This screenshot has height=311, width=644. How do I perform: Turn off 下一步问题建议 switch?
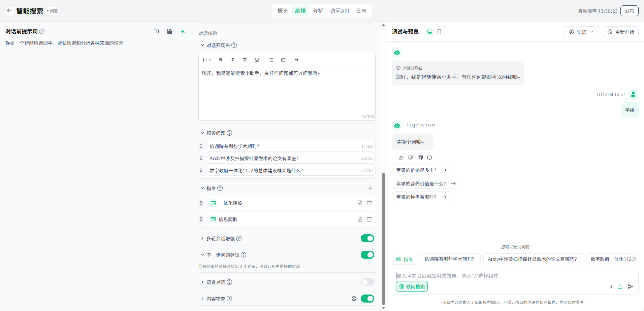point(367,255)
